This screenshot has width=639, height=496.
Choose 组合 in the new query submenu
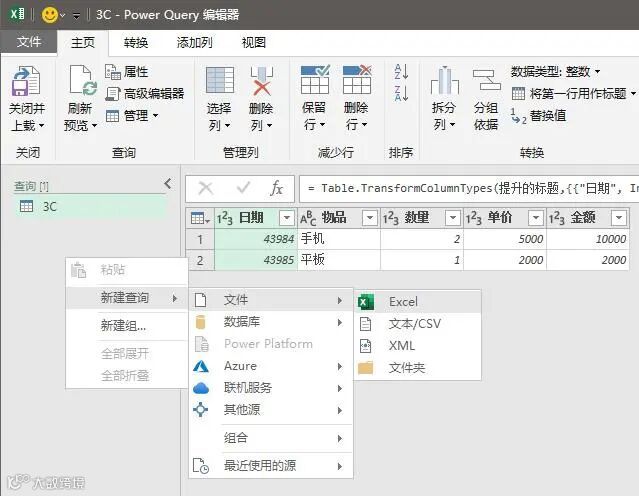(x=271, y=438)
